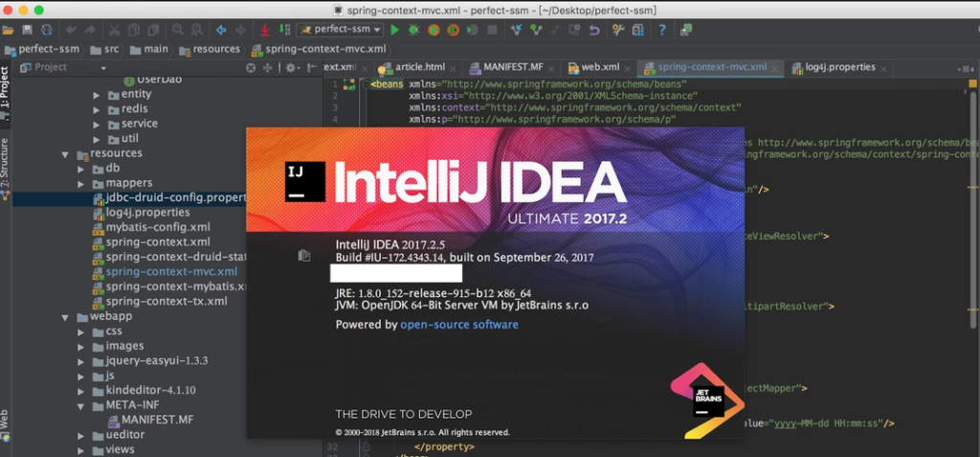Expand the entity folder
The width and height of the screenshot is (980, 457).
pyautogui.click(x=97, y=95)
